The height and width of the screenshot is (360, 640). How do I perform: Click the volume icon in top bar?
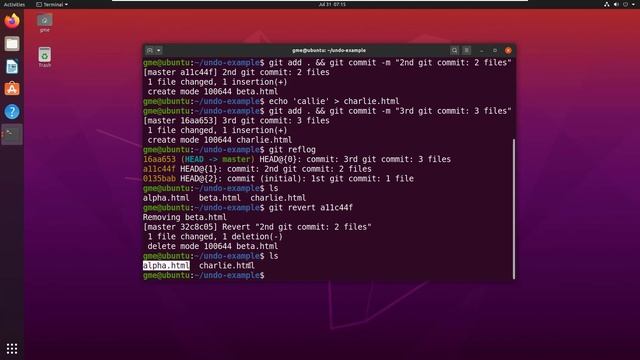[x=616, y=4]
